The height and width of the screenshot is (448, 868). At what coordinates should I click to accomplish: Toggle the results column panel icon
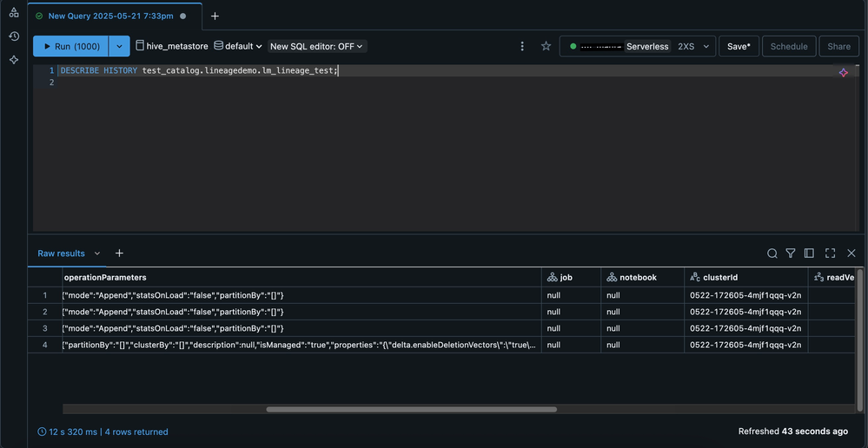pyautogui.click(x=809, y=254)
